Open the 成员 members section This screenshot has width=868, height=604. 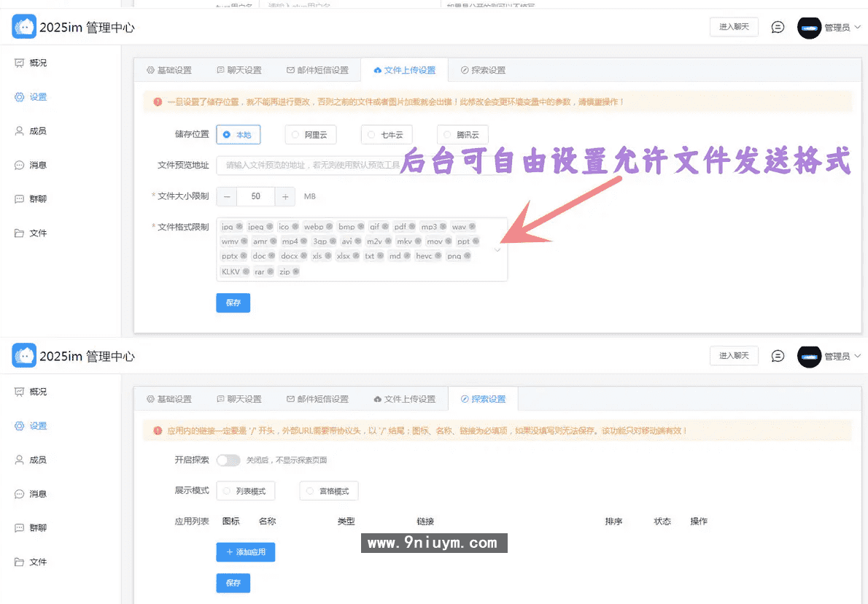(x=30, y=131)
